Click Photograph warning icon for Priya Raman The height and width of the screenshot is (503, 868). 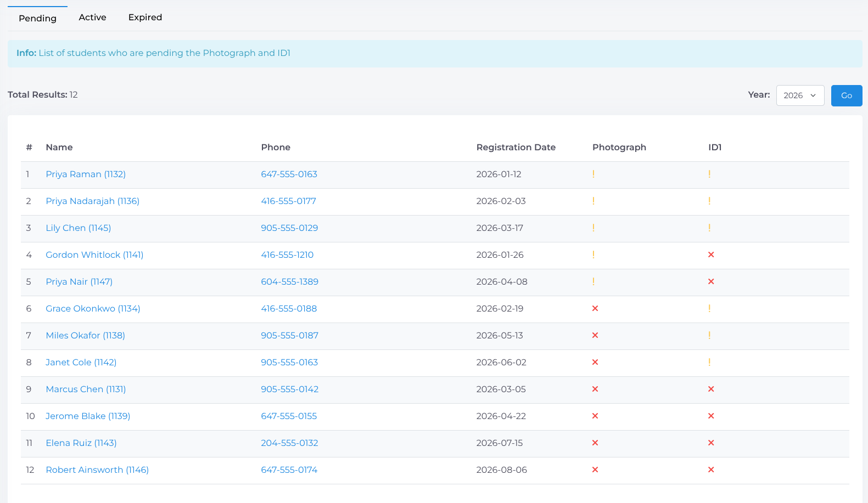tap(593, 174)
